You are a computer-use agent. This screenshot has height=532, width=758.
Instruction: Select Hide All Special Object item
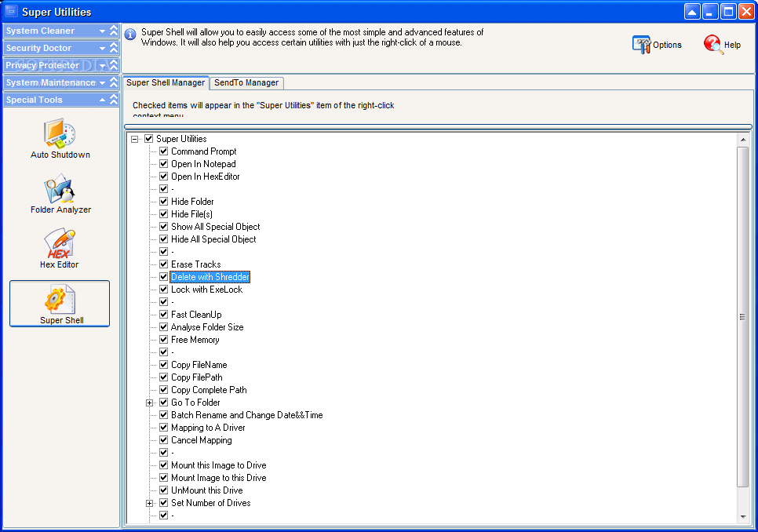tap(213, 239)
